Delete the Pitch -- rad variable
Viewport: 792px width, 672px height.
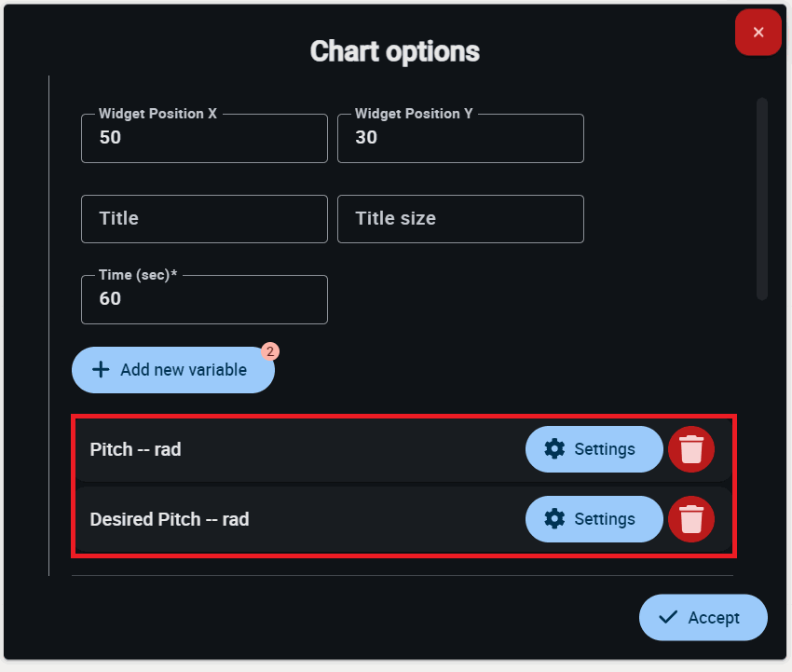[x=690, y=449]
